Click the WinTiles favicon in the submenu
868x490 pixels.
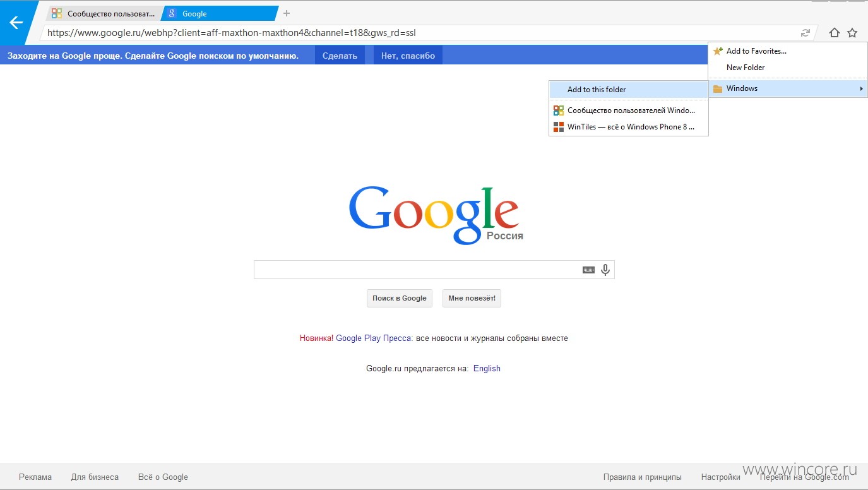coord(558,127)
